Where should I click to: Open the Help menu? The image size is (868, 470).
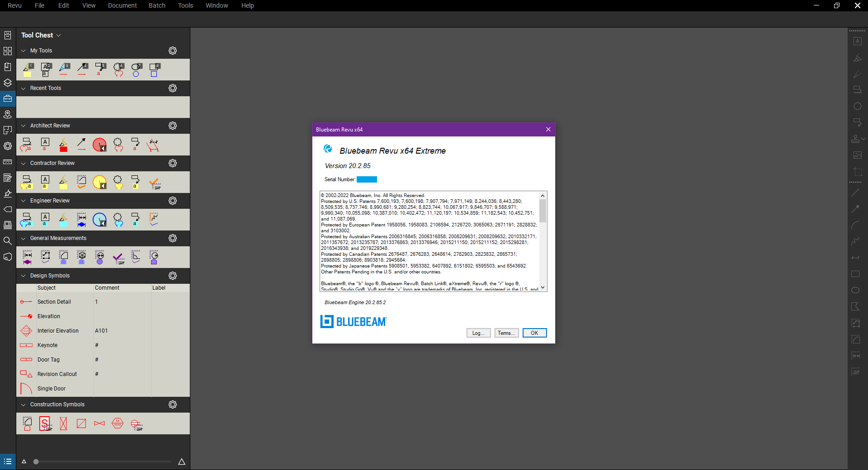pos(247,5)
